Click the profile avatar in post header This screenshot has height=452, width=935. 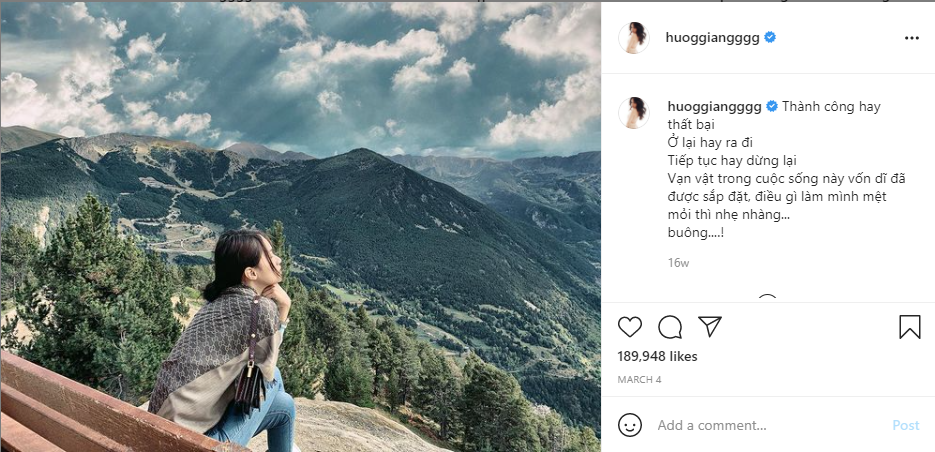[634, 38]
